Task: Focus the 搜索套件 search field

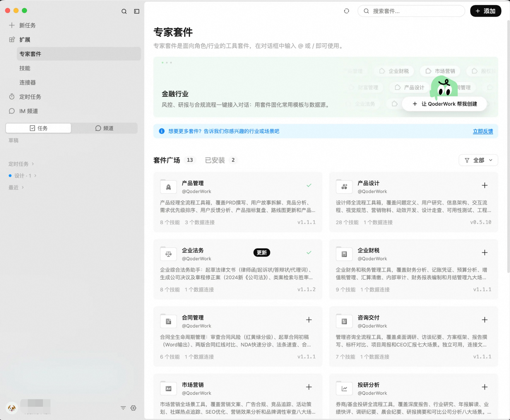Action: (411, 11)
